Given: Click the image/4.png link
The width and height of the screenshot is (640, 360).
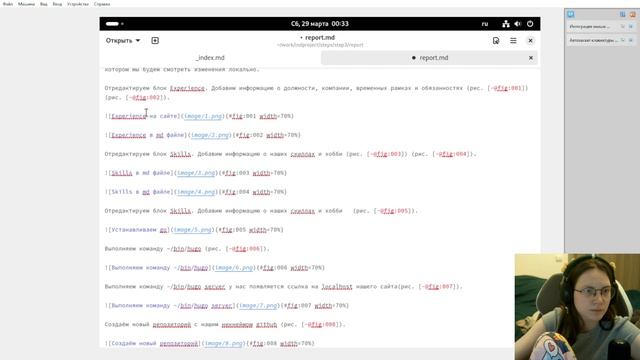Looking at the screenshot, I should coord(196,192).
